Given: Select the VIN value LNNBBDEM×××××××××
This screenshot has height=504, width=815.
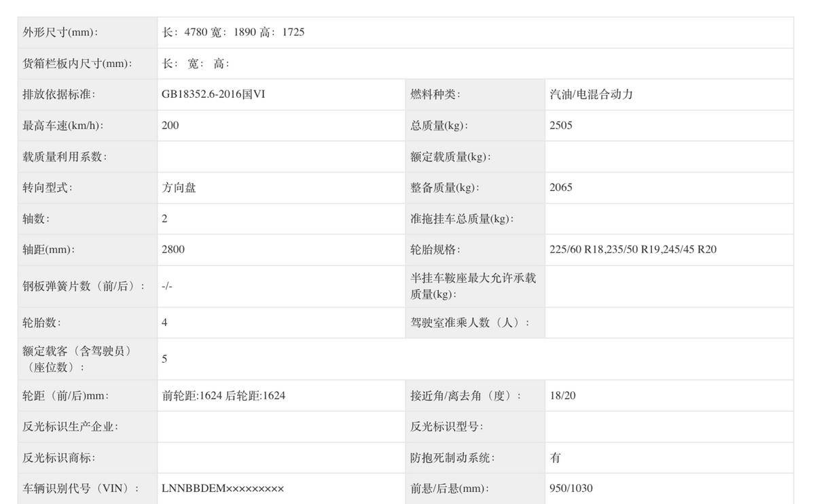Looking at the screenshot, I should (223, 488).
